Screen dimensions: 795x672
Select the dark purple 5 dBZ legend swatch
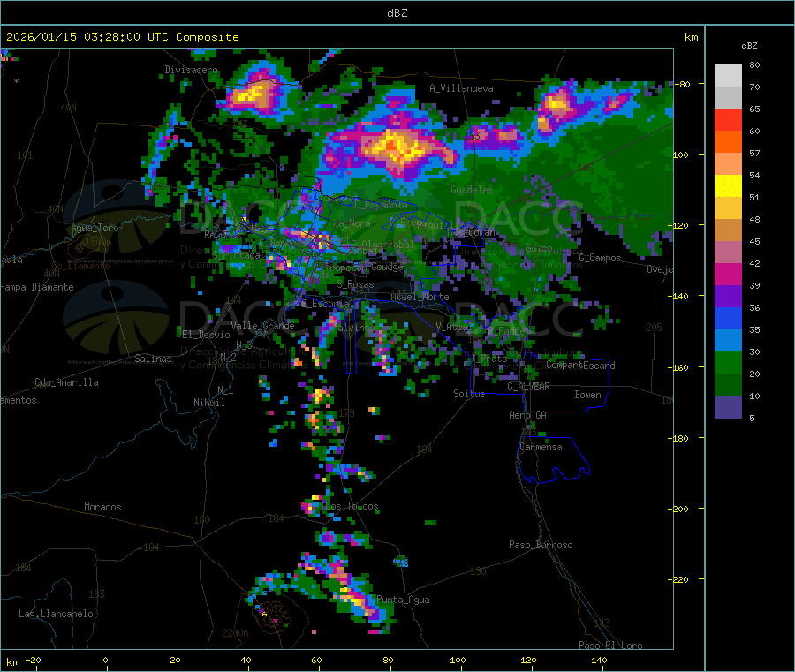[728, 407]
